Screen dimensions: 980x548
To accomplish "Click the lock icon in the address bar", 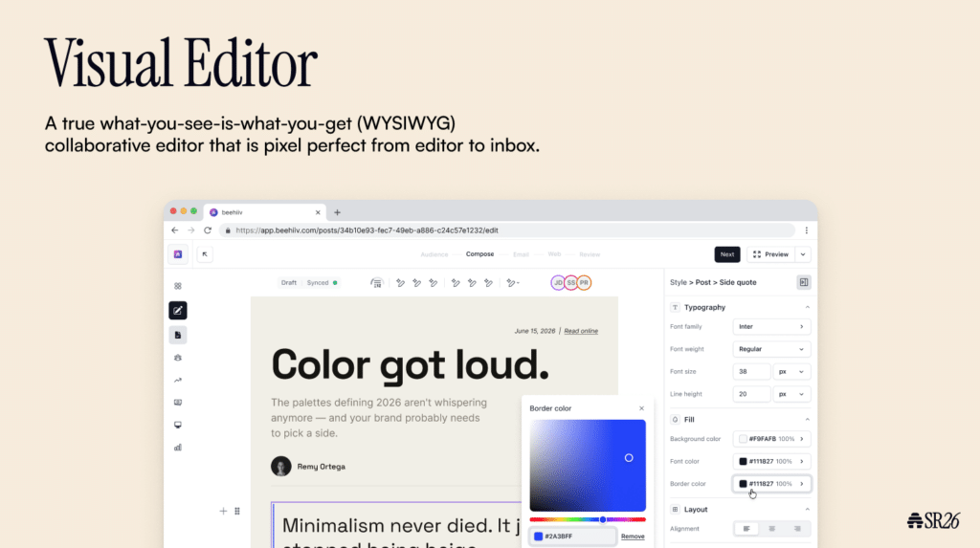I will click(228, 230).
